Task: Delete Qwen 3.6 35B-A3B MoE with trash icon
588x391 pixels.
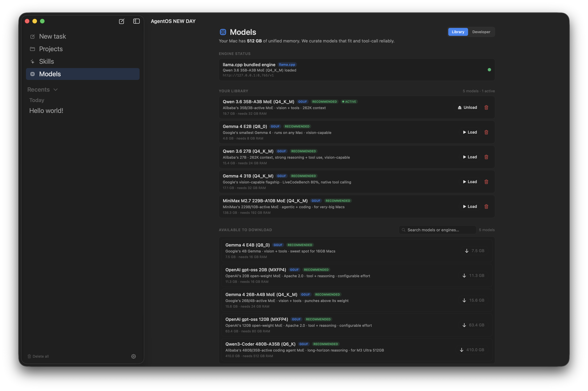Action: click(x=486, y=107)
